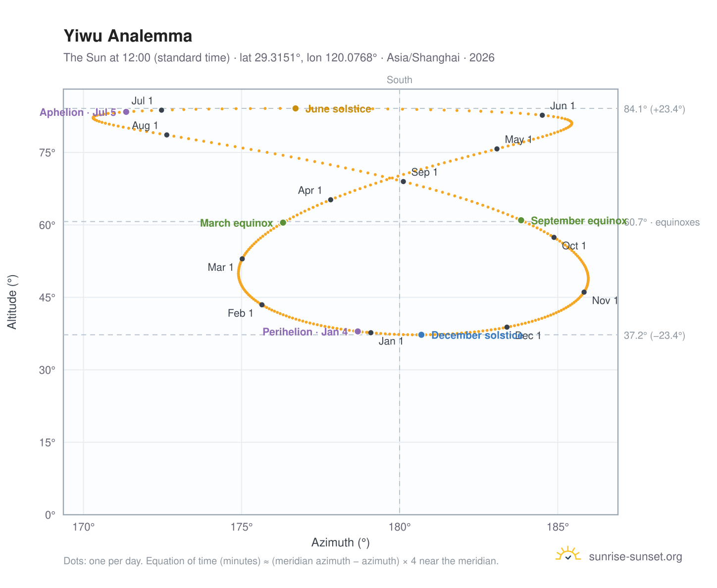Image resolution: width=717 pixels, height=588 pixels.
Task: Pick the Sep 1 marker near the crossing
Action: pos(403,182)
